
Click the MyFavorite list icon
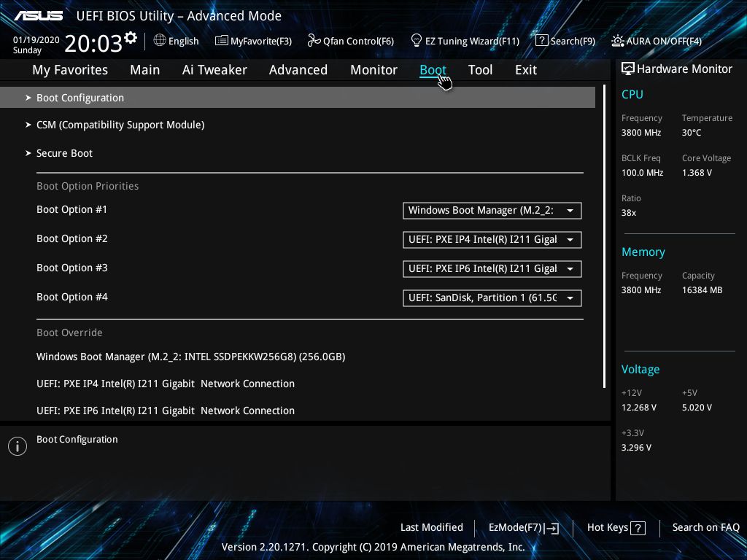(222, 41)
